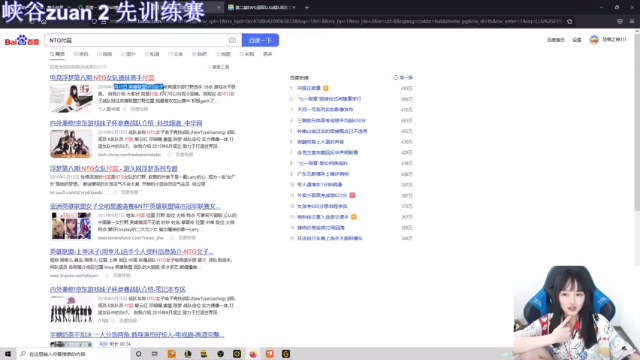Viewport: 640px width, 360px height.
Task: Open first result titled 电竞浮梦第八期 NTG女队
Action: pos(102,78)
